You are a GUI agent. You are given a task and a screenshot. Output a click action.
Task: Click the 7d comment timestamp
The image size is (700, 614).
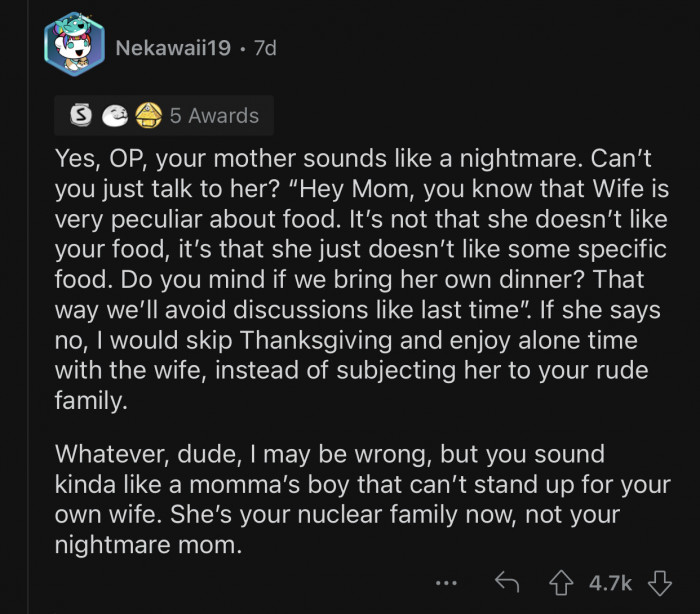(x=263, y=47)
